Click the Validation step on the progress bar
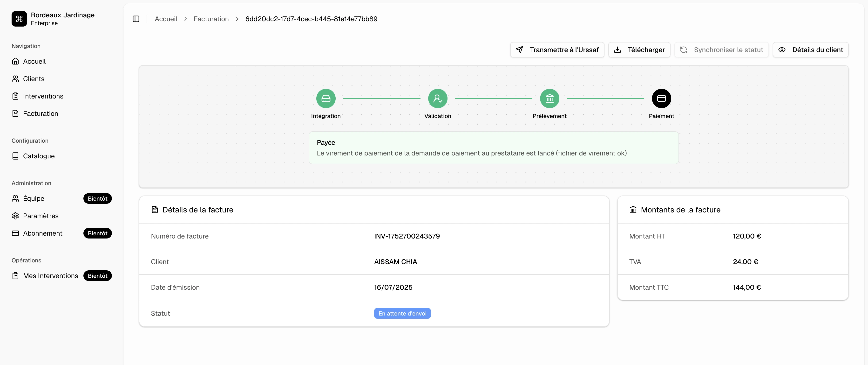The width and height of the screenshot is (868, 365). pyautogui.click(x=438, y=98)
